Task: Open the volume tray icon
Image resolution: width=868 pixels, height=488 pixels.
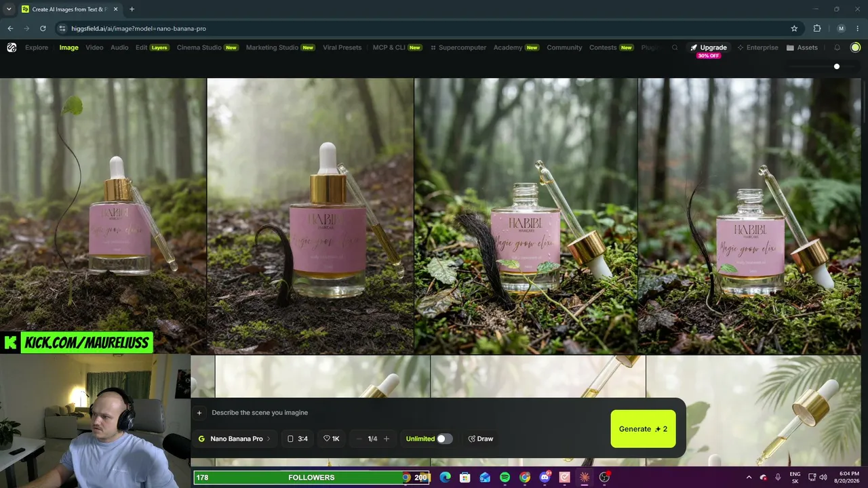Action: [x=822, y=477]
